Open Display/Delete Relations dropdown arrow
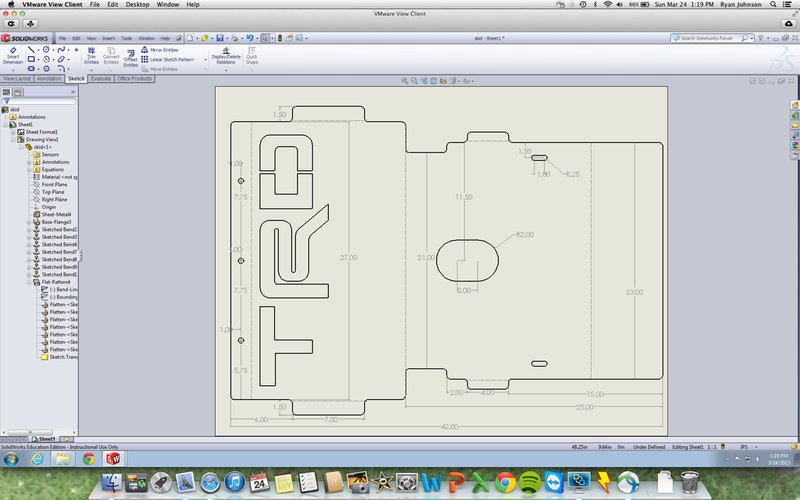This screenshot has height=500, width=800. 226,70
